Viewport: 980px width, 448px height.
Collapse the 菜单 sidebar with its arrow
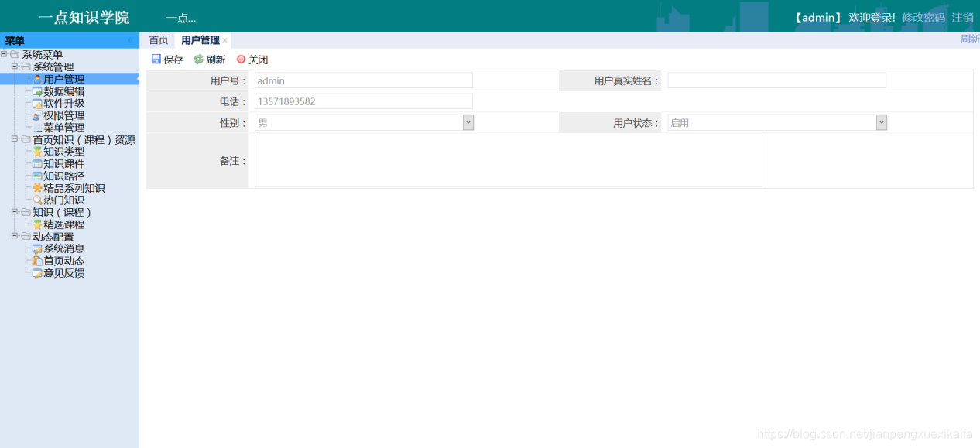tap(130, 40)
